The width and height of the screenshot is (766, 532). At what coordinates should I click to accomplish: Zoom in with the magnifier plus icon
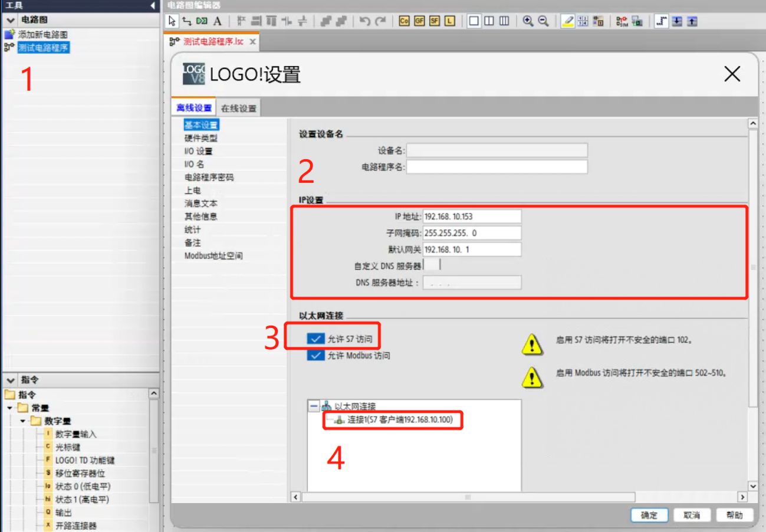(x=528, y=21)
